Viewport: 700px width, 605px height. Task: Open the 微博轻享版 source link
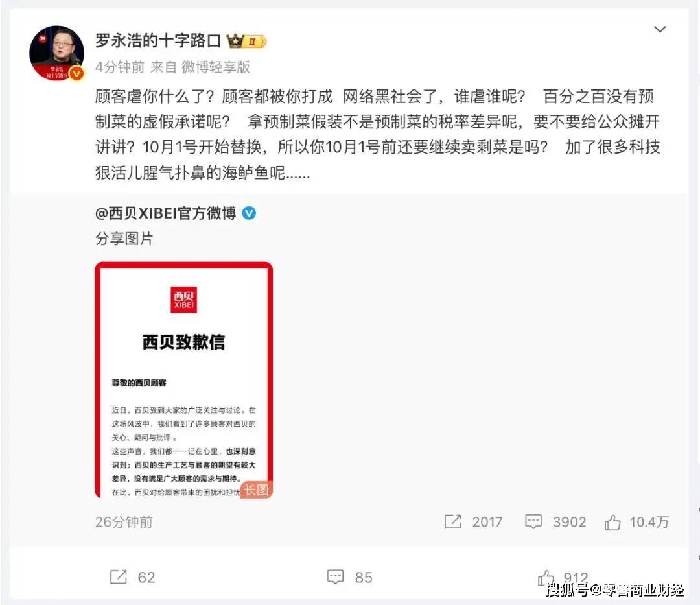[216, 67]
